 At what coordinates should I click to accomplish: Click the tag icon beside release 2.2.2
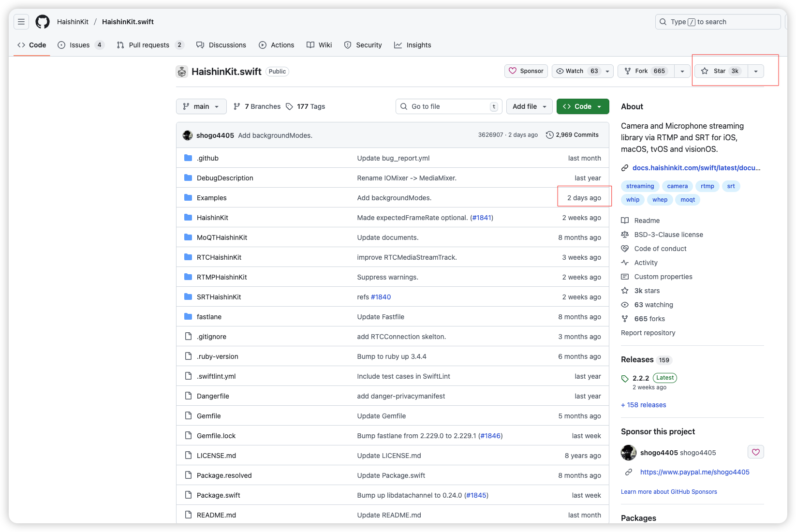(625, 379)
